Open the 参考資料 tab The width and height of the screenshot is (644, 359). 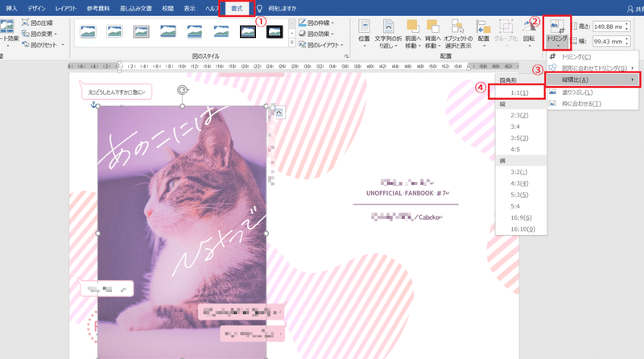98,8
